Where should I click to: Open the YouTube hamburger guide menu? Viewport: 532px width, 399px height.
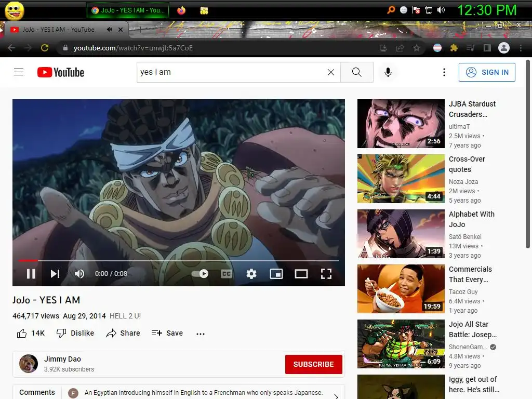coord(19,72)
